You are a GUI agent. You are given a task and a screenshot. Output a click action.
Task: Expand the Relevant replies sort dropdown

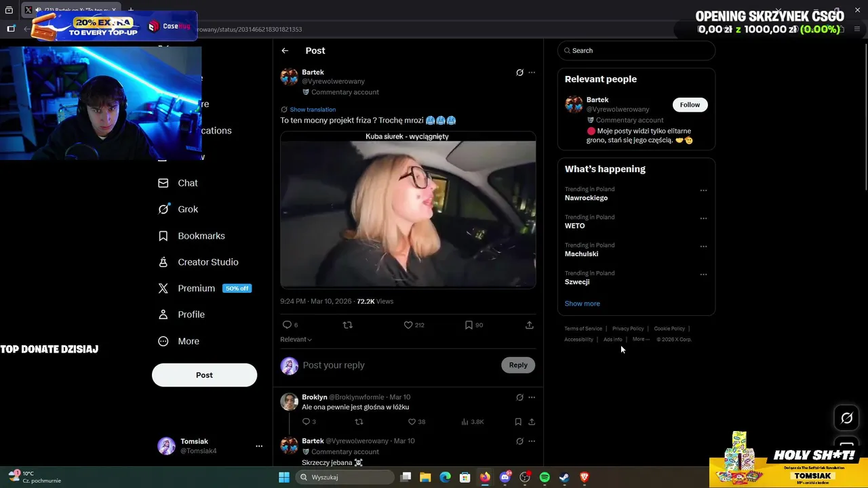coord(296,340)
